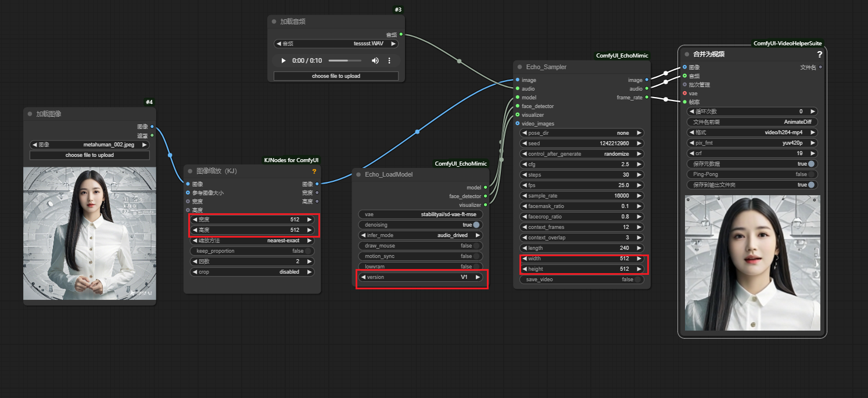The height and width of the screenshot is (398, 868).
Task: Click help icon on 图像缩放 (KJ) node
Action: pos(314,171)
